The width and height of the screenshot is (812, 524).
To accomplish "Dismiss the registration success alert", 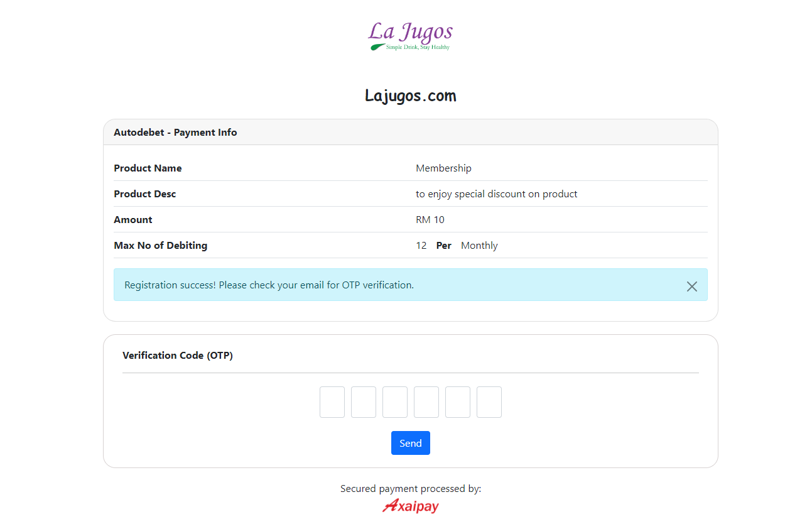I will point(691,287).
